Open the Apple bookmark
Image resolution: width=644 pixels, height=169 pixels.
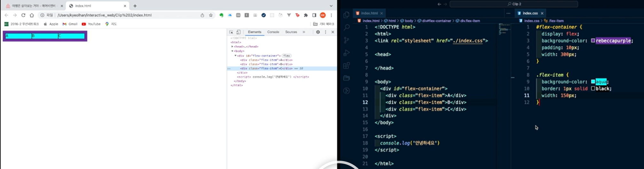point(51,24)
